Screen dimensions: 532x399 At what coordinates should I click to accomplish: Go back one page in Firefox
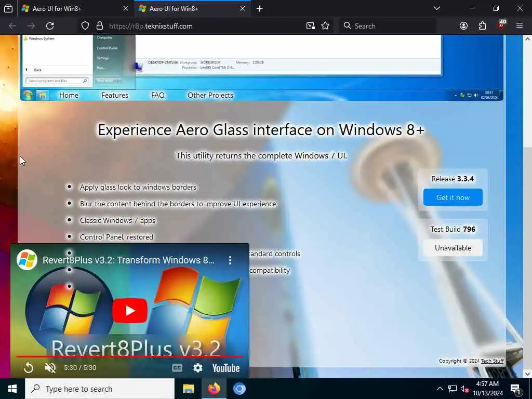(12, 26)
